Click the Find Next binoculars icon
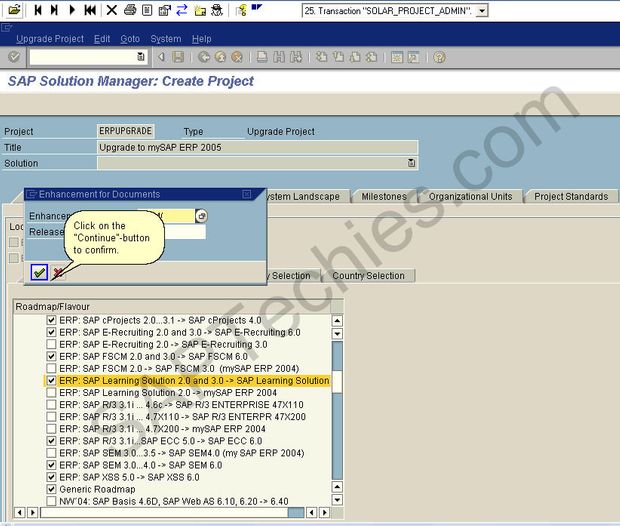620x526 pixels. point(296,57)
